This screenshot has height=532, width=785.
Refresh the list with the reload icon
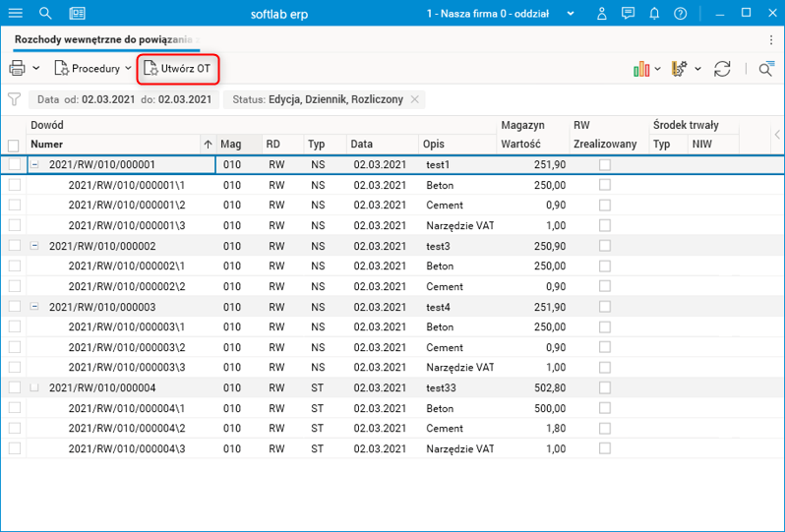[x=722, y=69]
